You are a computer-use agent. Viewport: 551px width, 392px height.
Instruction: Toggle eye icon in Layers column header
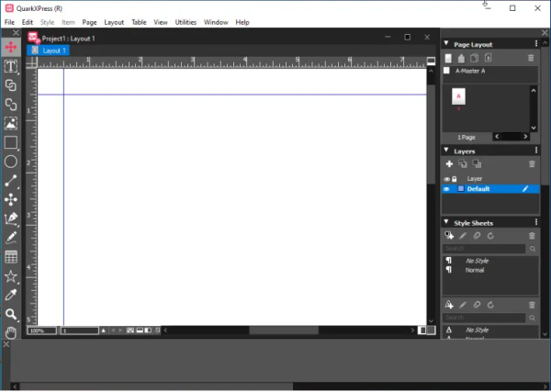[446, 179]
